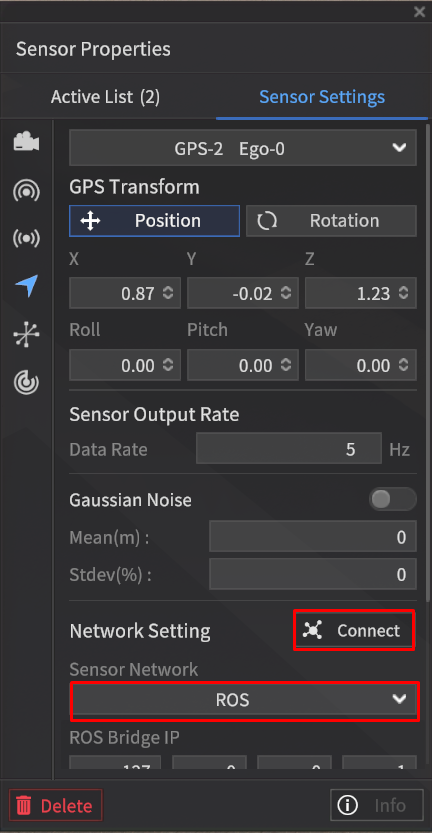The height and width of the screenshot is (833, 432).
Task: Click the Data Rate Hz input field
Action: coord(289,450)
